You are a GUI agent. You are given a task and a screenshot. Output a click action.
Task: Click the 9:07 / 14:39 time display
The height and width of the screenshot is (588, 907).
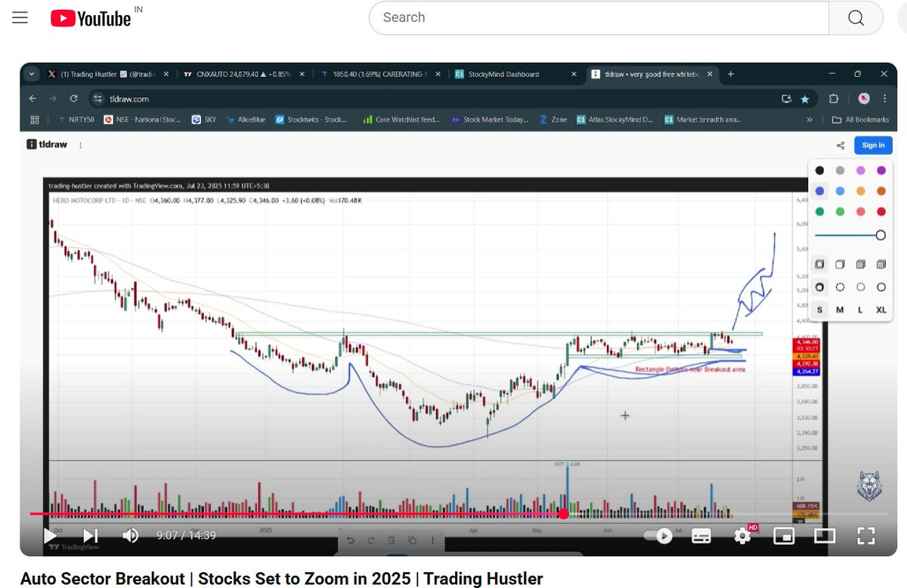point(186,535)
